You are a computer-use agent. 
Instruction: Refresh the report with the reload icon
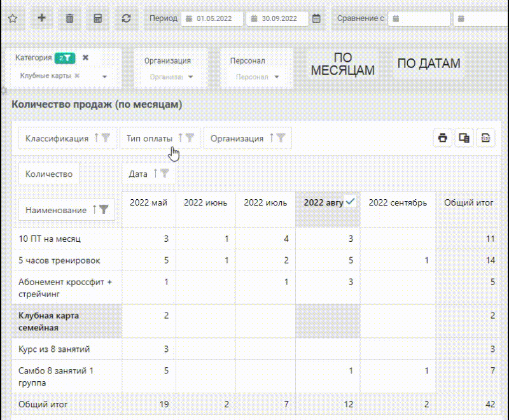coord(126,18)
